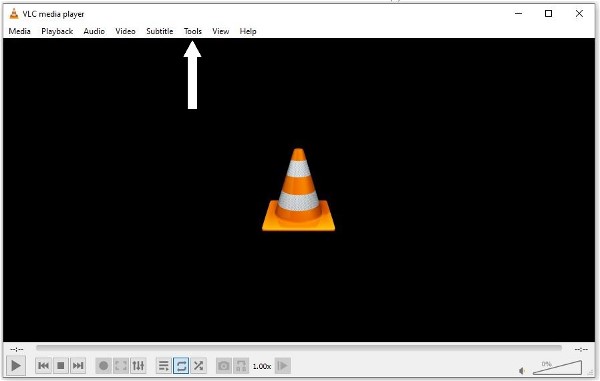Open extended settings equalizer sliders icon
The height and width of the screenshot is (381, 600).
pos(138,366)
